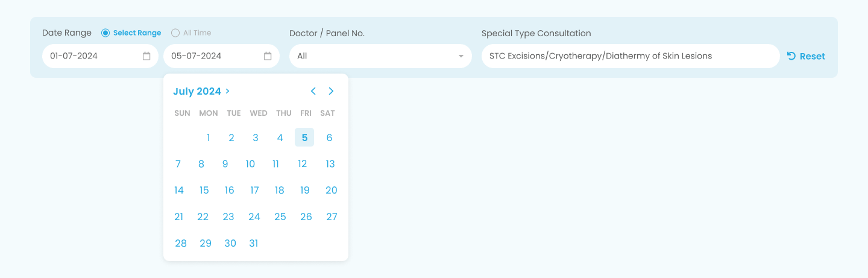This screenshot has width=868, height=278.
Task: Select July 31 in the calendar
Action: [x=254, y=244]
